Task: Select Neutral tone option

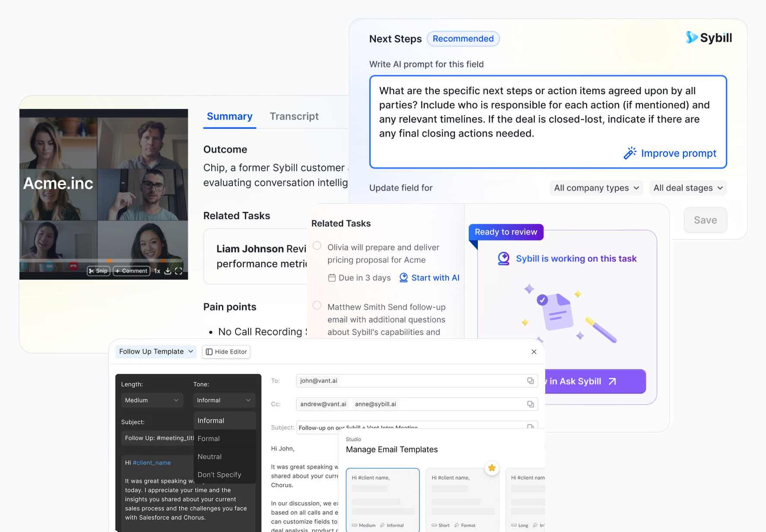Action: (225, 457)
